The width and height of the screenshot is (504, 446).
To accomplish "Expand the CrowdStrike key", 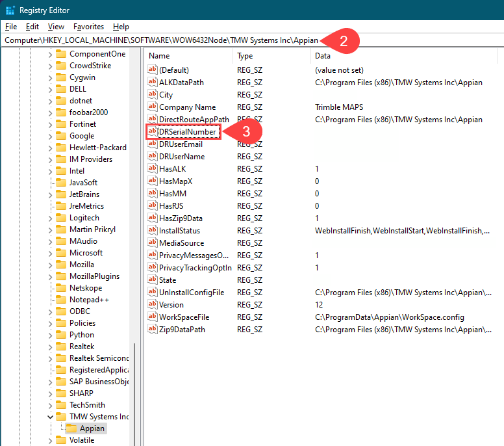I will coord(50,66).
